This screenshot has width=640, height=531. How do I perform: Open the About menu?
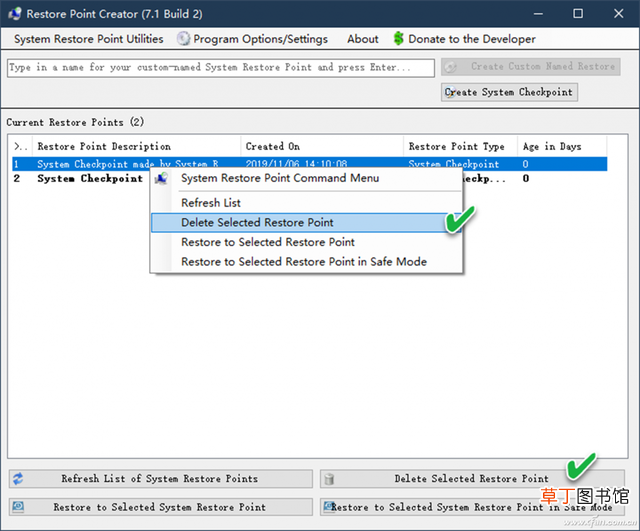(x=362, y=39)
